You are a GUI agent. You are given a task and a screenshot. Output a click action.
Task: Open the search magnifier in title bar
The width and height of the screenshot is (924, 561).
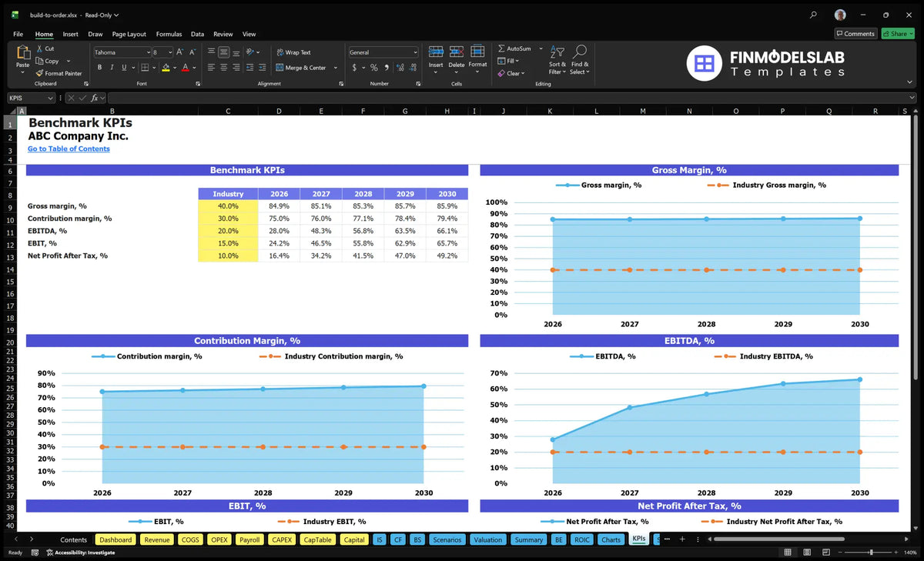814,15
